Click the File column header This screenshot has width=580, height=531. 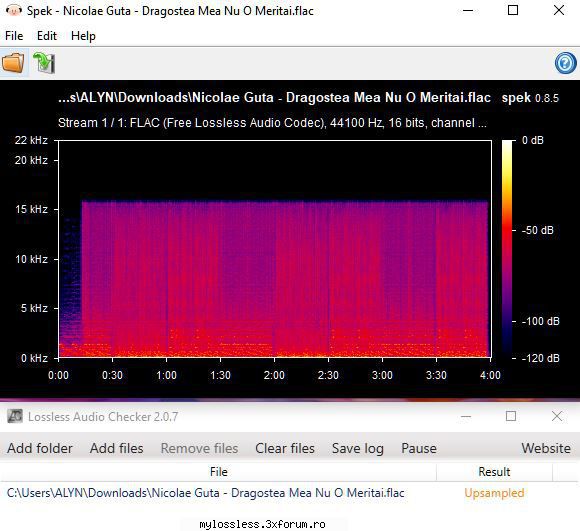pos(218,472)
